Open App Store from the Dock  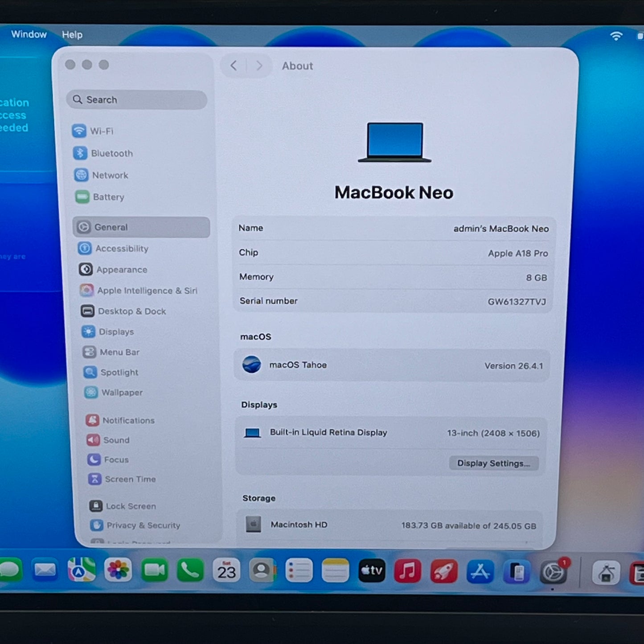[x=480, y=572]
